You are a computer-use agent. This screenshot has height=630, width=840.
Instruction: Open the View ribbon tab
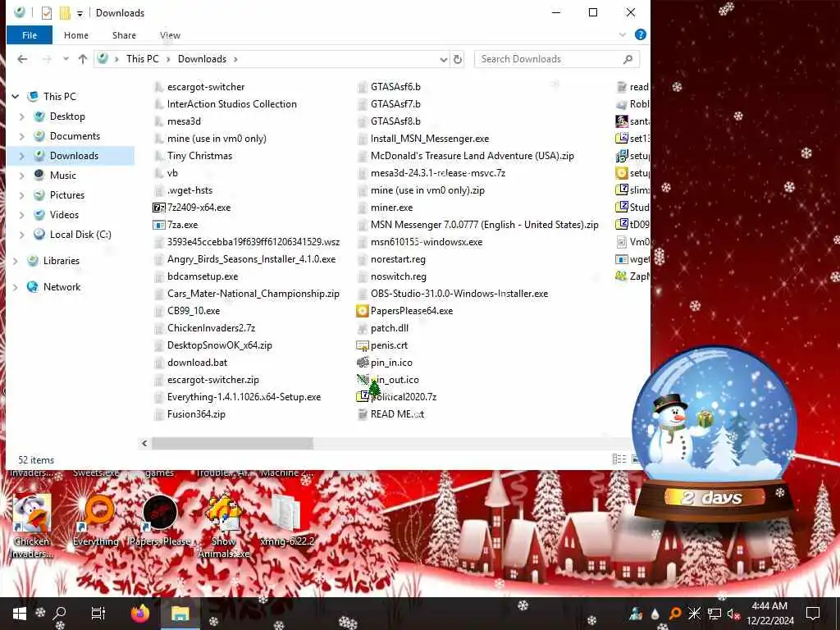[170, 35]
